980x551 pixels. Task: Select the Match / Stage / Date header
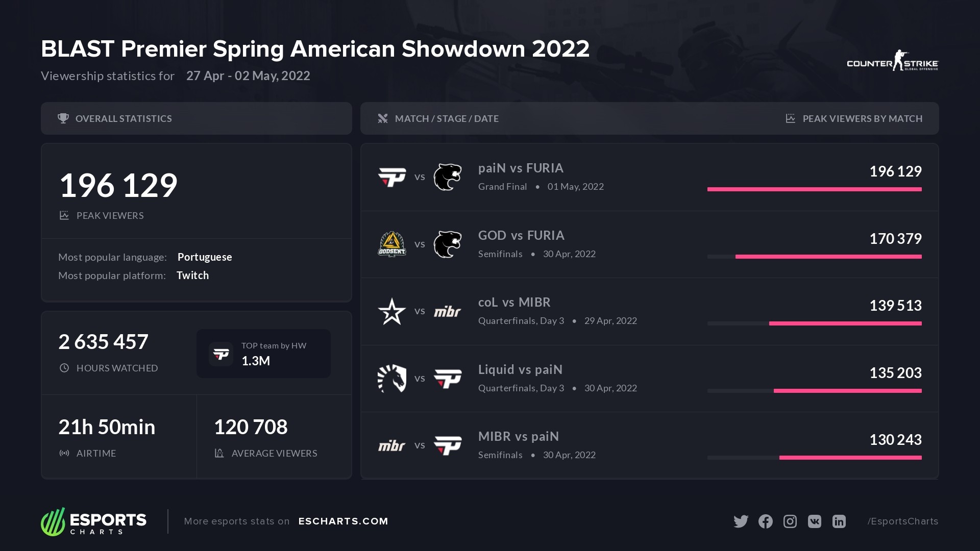coord(447,118)
